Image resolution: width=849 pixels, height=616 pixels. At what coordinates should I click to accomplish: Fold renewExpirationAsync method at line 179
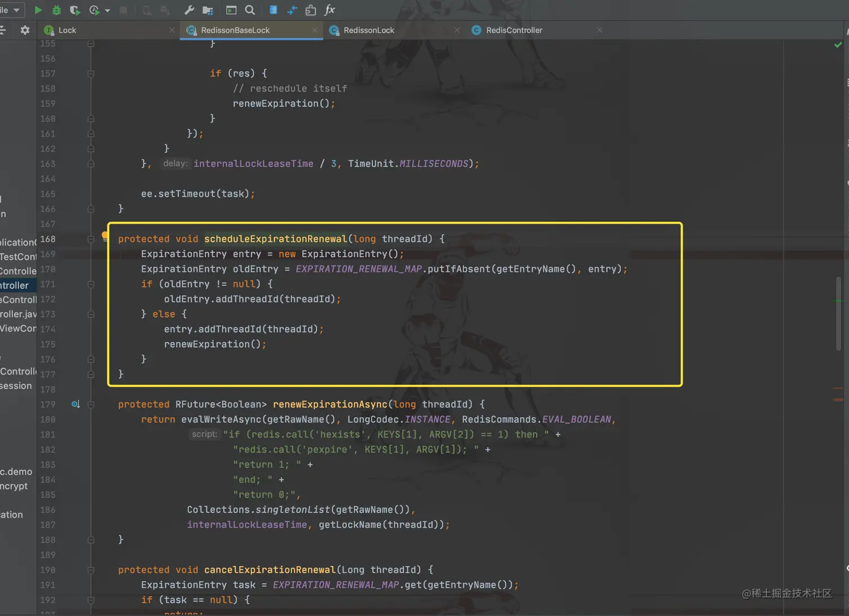[91, 404]
